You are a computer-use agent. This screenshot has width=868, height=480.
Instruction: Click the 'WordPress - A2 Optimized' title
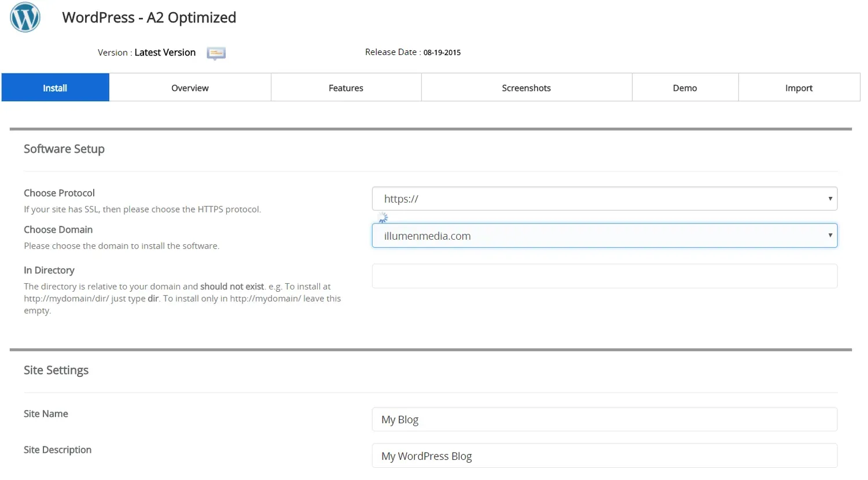click(x=149, y=18)
